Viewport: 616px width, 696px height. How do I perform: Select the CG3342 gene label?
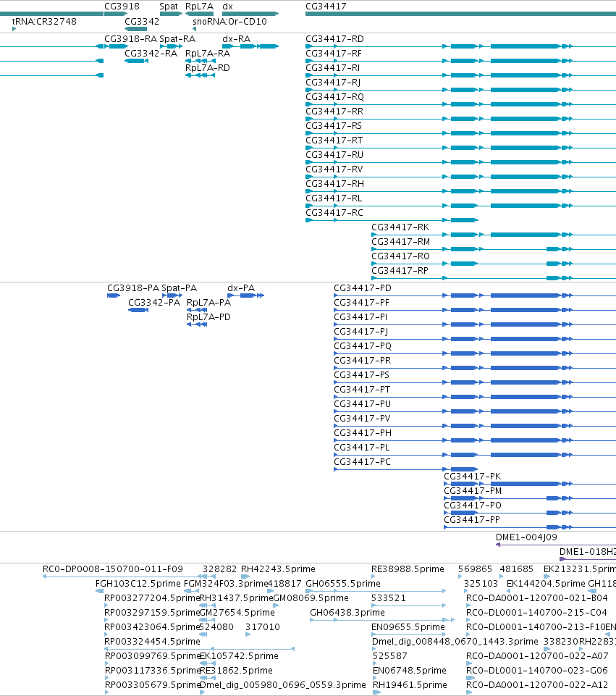point(142,21)
